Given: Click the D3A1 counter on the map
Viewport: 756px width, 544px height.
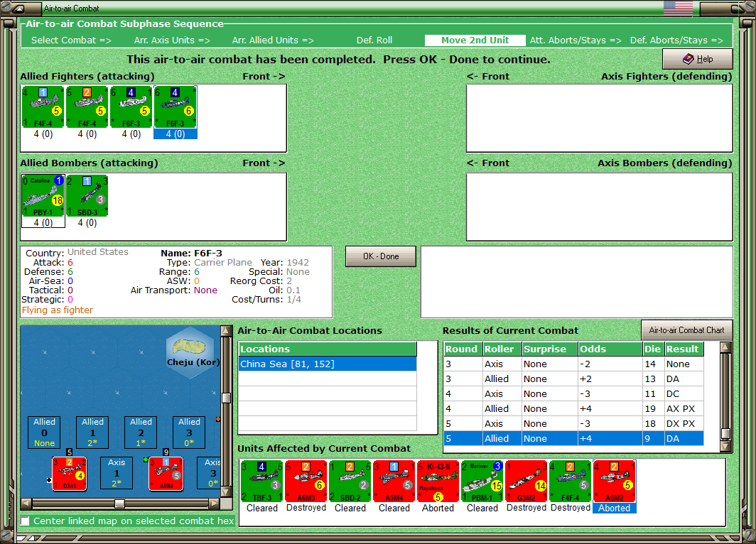Looking at the screenshot, I should coord(70,474).
